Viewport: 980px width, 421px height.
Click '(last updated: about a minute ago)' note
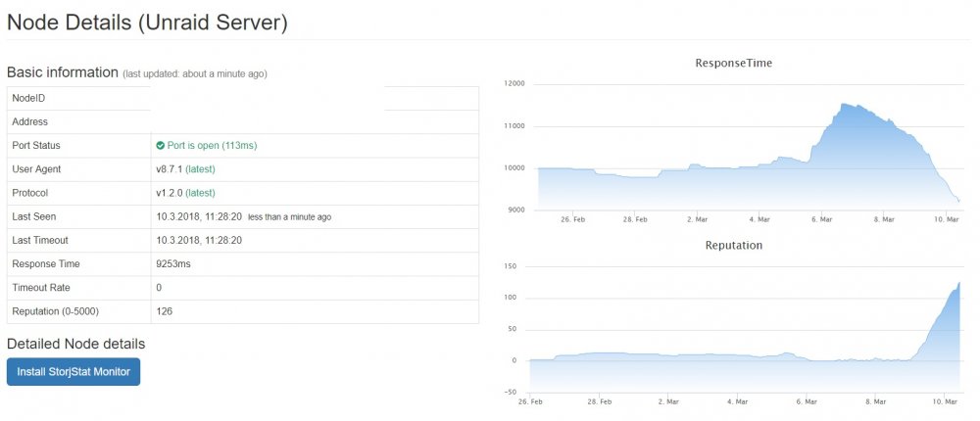195,74
